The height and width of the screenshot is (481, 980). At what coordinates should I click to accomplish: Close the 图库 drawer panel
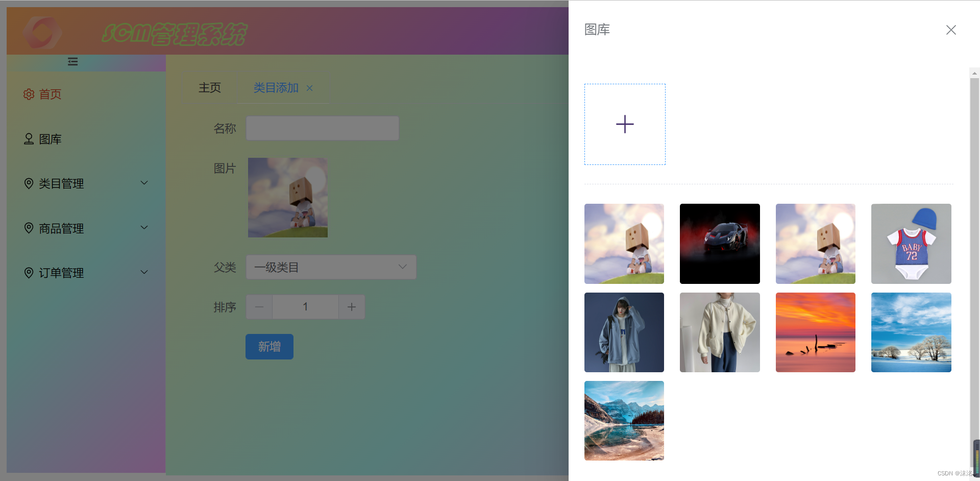(951, 30)
